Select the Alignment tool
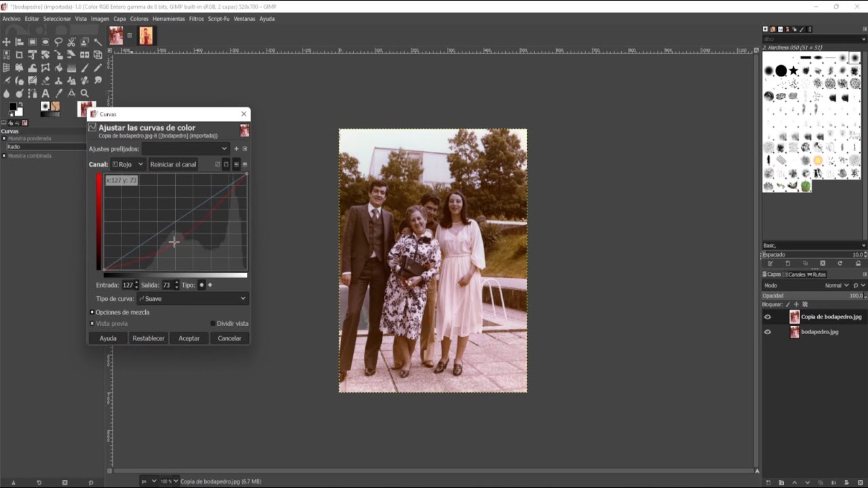Image resolution: width=868 pixels, height=488 pixels. [19, 42]
